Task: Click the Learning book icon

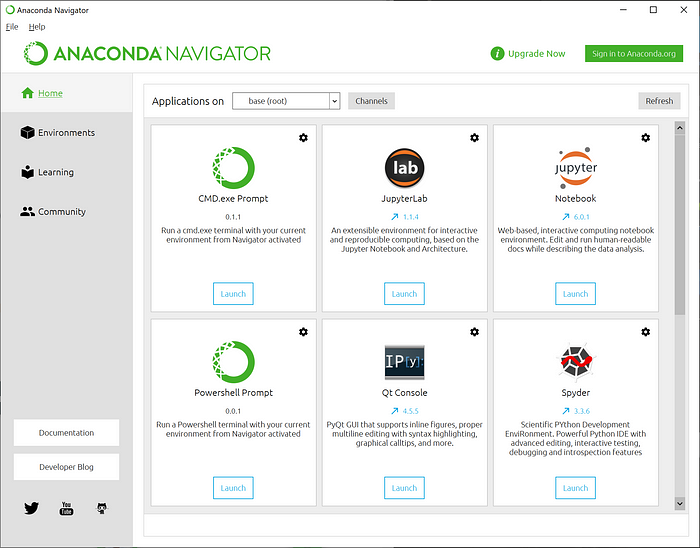Action: (x=28, y=172)
